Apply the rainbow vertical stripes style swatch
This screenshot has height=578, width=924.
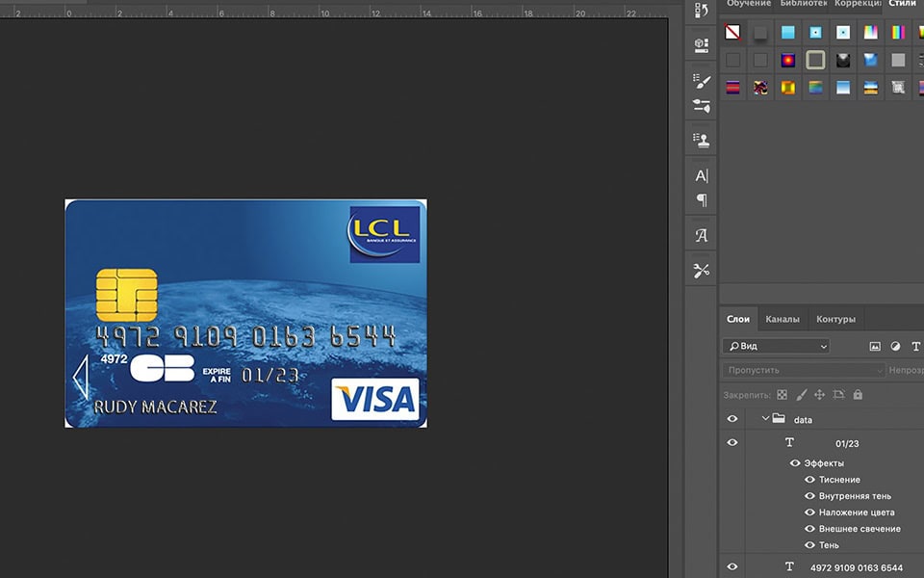tap(898, 32)
